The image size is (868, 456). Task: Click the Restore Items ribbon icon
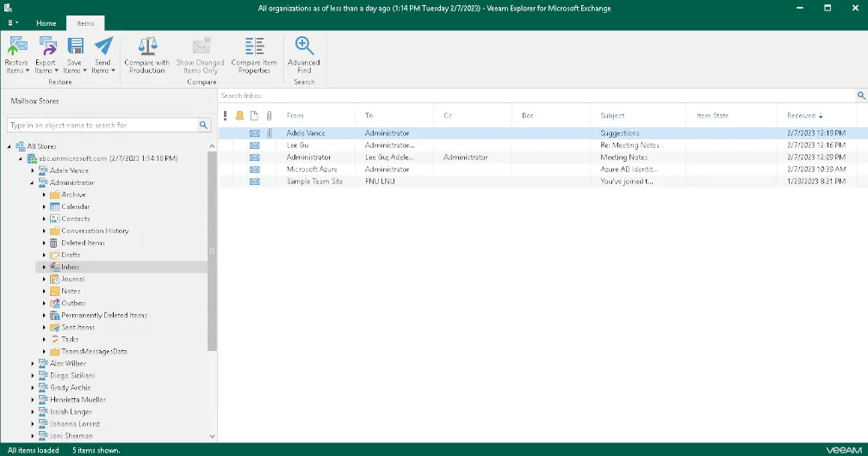point(17,46)
